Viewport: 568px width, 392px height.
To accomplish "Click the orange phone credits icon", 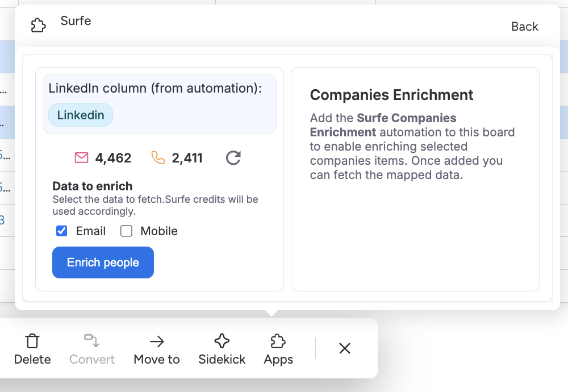I will click(158, 157).
